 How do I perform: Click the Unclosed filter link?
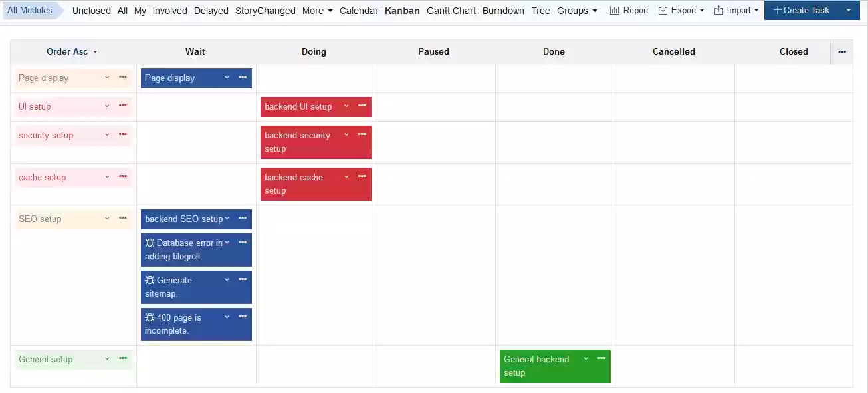(x=91, y=10)
